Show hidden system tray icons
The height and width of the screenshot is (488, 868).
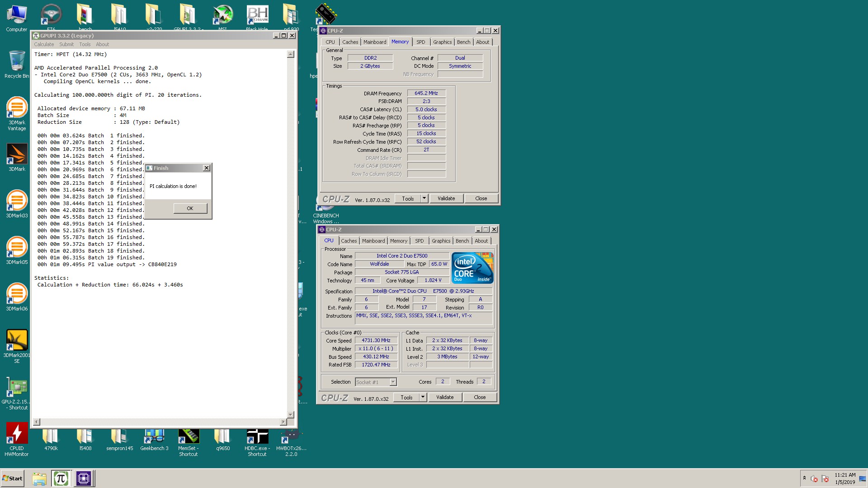tap(804, 478)
